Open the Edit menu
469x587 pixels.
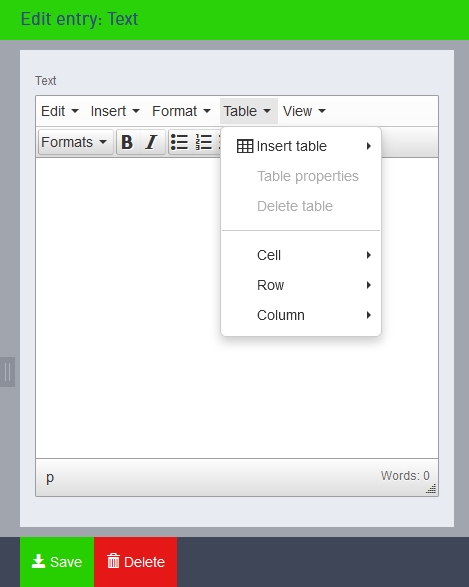click(60, 111)
